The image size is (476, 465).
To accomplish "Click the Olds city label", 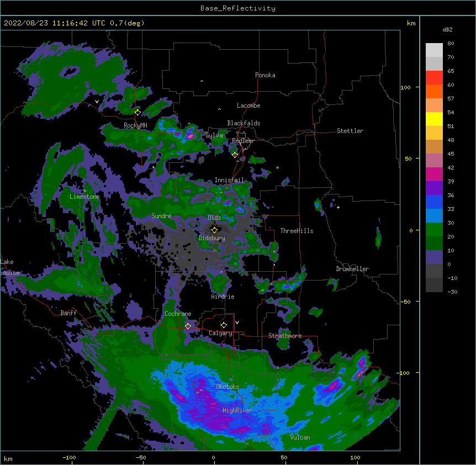I will click(214, 218).
